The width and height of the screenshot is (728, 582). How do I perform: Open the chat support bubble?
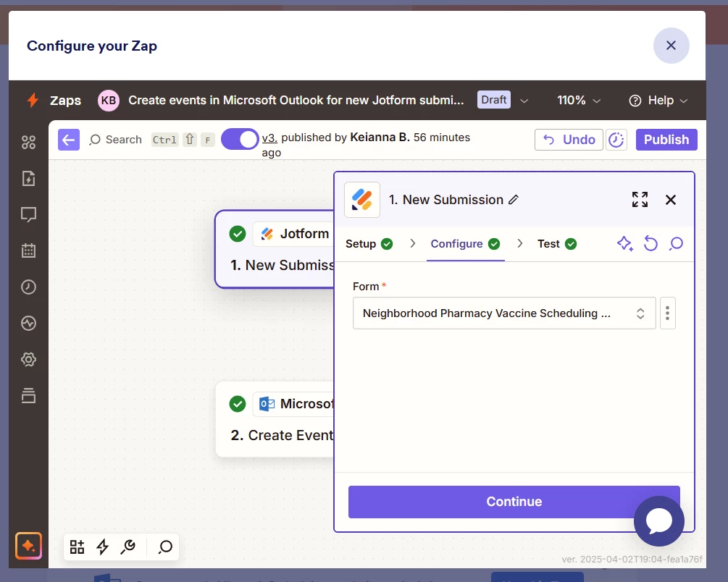658,520
